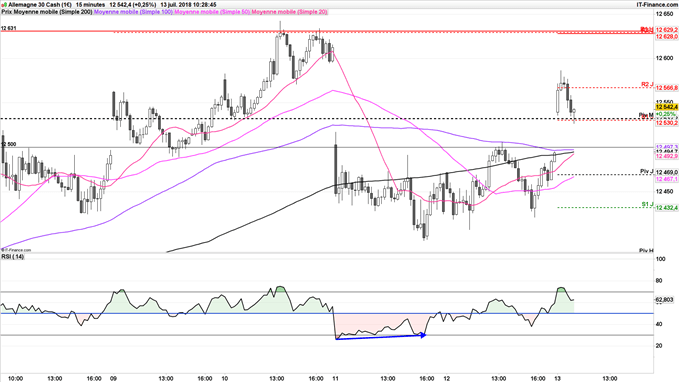Click the 10:00 time axis label
The width and height of the screenshot is (679, 382).
[16, 378]
